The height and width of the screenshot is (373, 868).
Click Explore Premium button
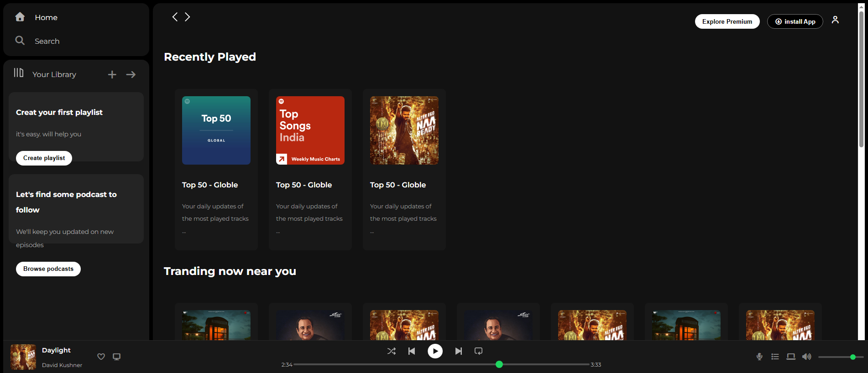(x=727, y=21)
